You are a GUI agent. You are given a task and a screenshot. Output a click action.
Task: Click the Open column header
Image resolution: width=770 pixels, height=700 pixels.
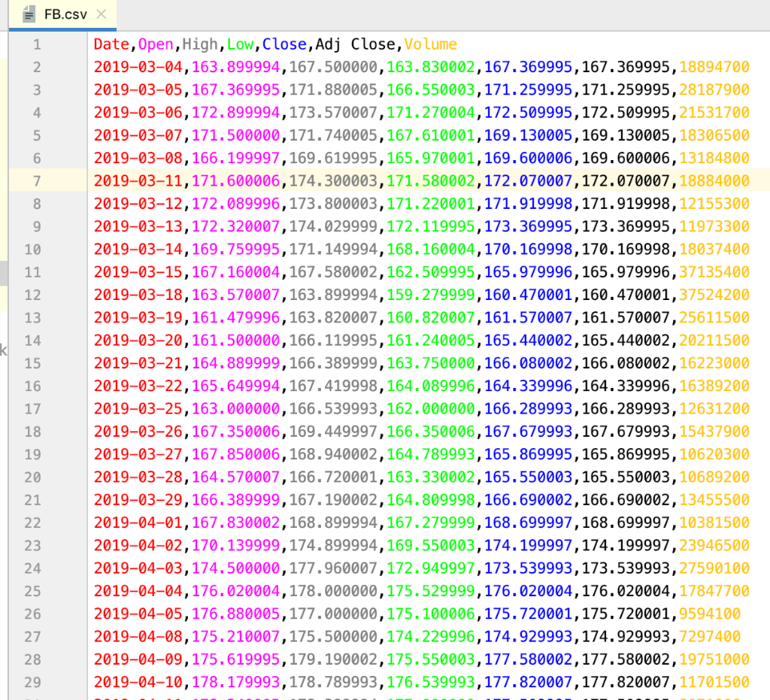[x=156, y=44]
